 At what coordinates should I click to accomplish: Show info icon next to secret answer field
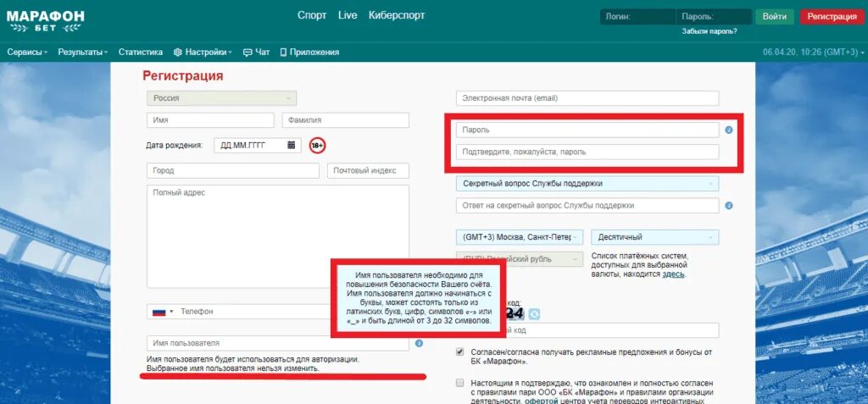coord(729,205)
